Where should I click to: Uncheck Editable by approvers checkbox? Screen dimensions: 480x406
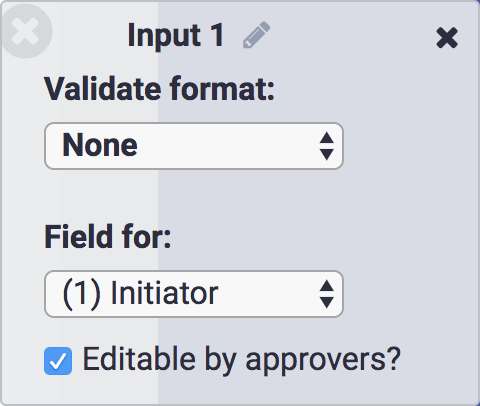[x=58, y=361]
